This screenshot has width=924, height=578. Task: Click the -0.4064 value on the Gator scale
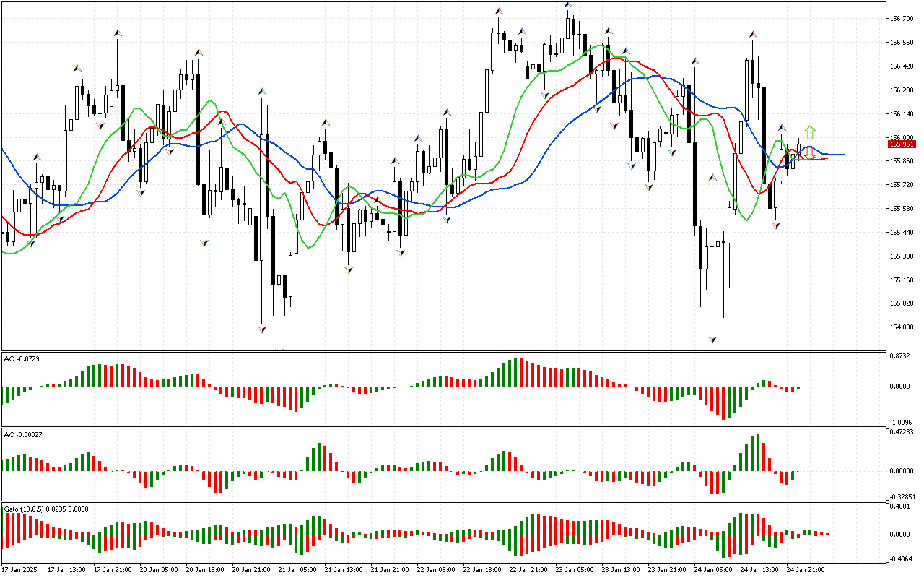[902, 559]
